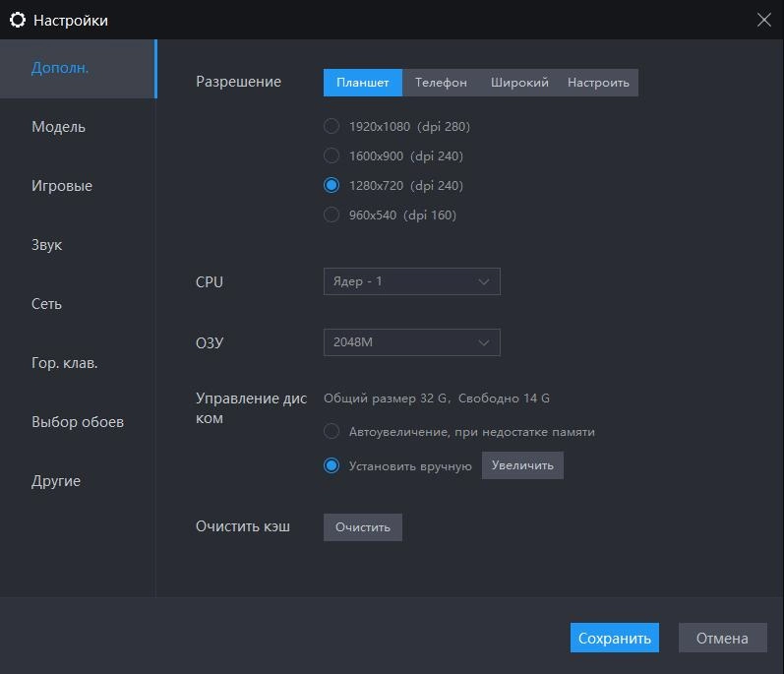Select 1600x900 (dpi 240) resolution
This screenshot has width=784, height=674.
pos(332,155)
